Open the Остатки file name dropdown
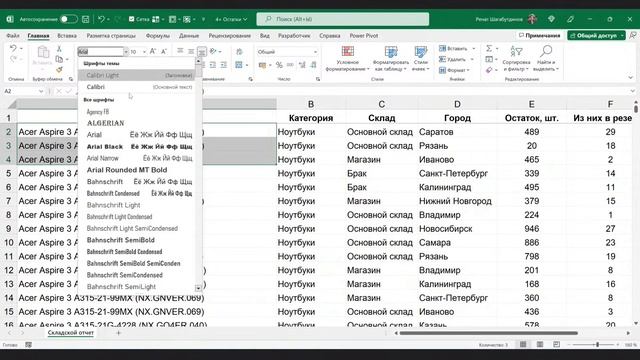 pyautogui.click(x=231, y=19)
